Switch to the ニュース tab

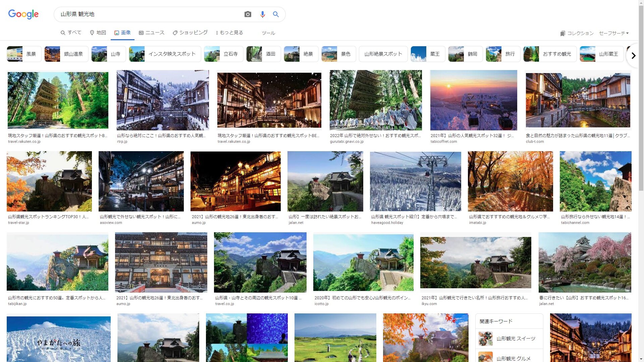[152, 33]
